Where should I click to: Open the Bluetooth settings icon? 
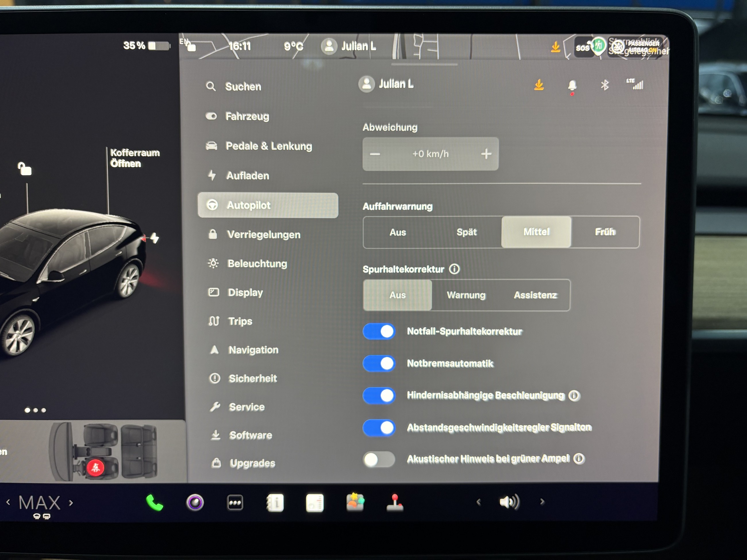pos(604,85)
